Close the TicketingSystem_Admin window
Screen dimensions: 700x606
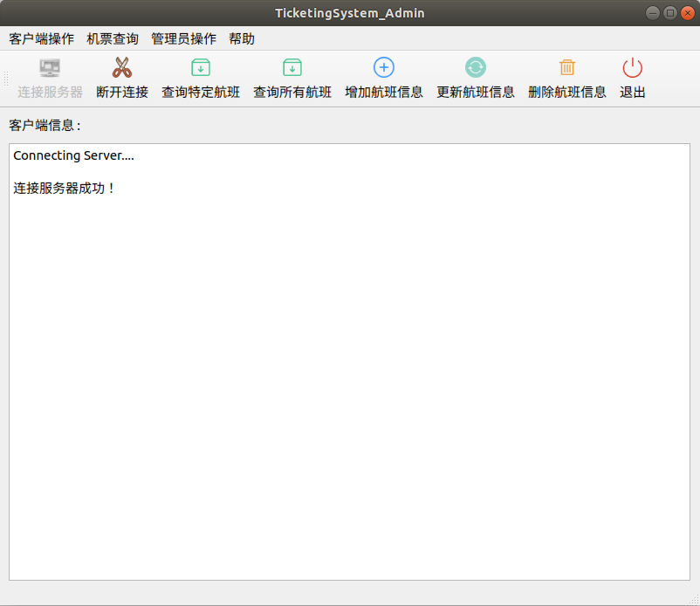tap(688, 13)
